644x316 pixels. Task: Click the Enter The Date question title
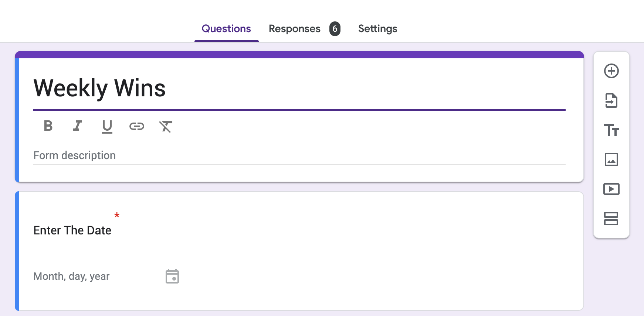point(72,230)
